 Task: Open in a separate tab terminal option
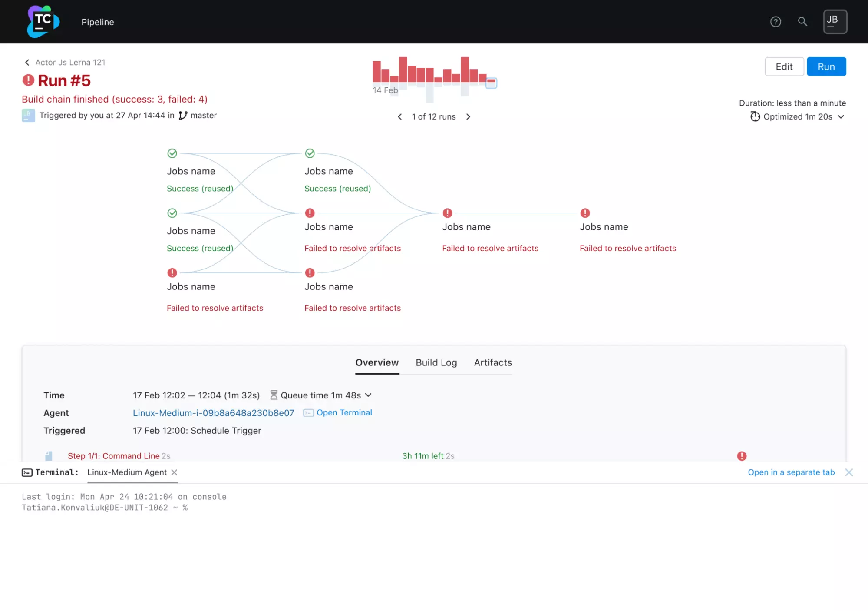pos(792,472)
